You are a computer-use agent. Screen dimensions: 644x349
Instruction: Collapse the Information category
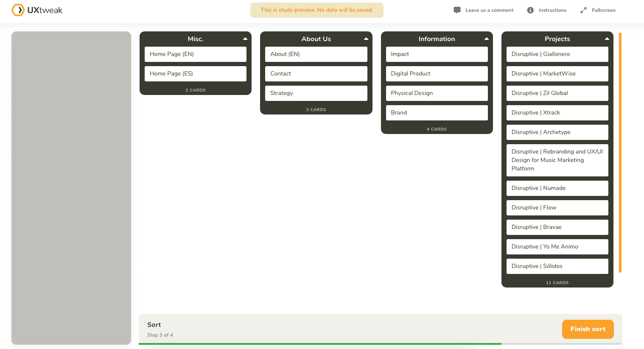pos(487,39)
